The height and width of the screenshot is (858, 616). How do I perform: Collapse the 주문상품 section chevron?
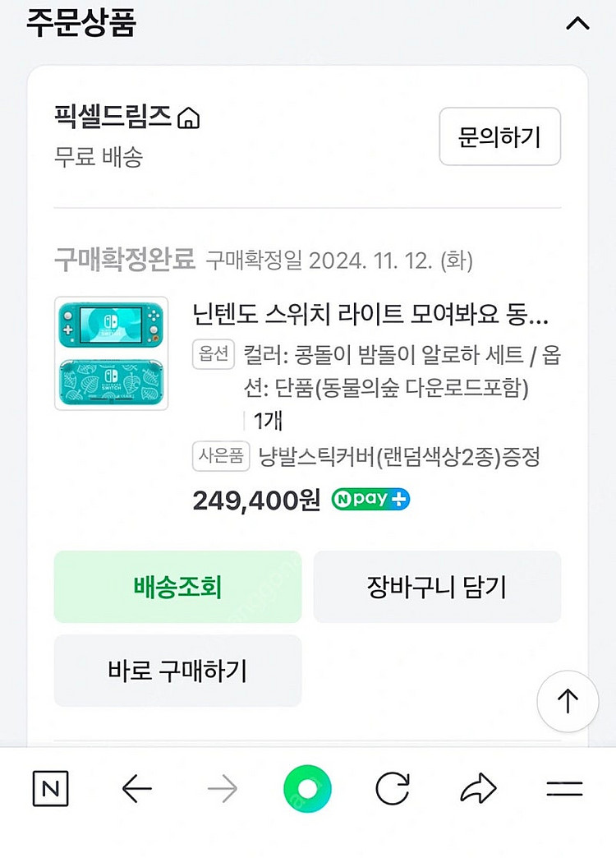click(577, 24)
